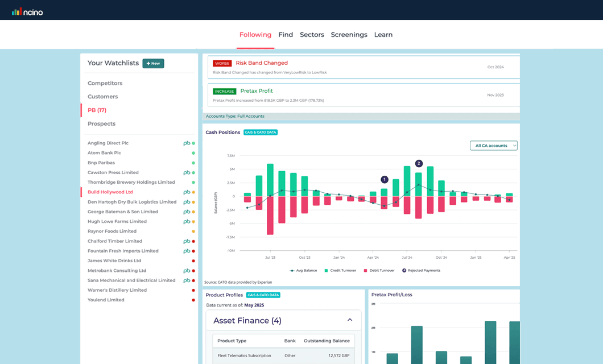Click the Credit Turnover legend color square
603x364 pixels.
(x=325, y=270)
